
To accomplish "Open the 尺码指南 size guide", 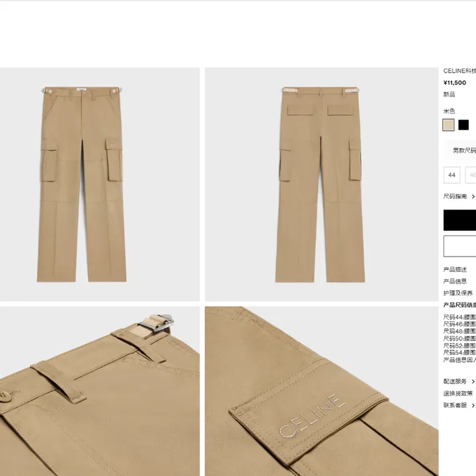I will tap(455, 196).
